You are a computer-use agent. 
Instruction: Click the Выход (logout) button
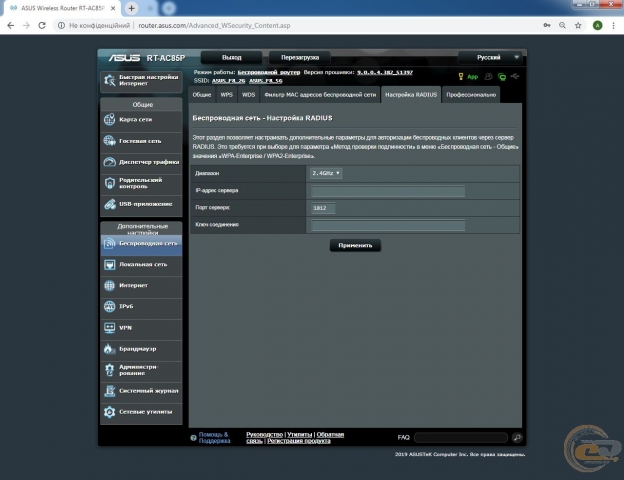[232, 58]
